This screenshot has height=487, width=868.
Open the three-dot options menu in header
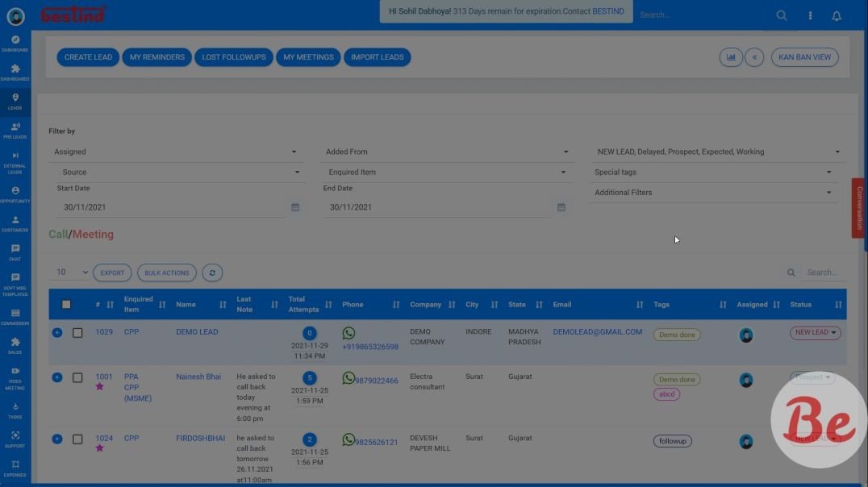tap(810, 16)
